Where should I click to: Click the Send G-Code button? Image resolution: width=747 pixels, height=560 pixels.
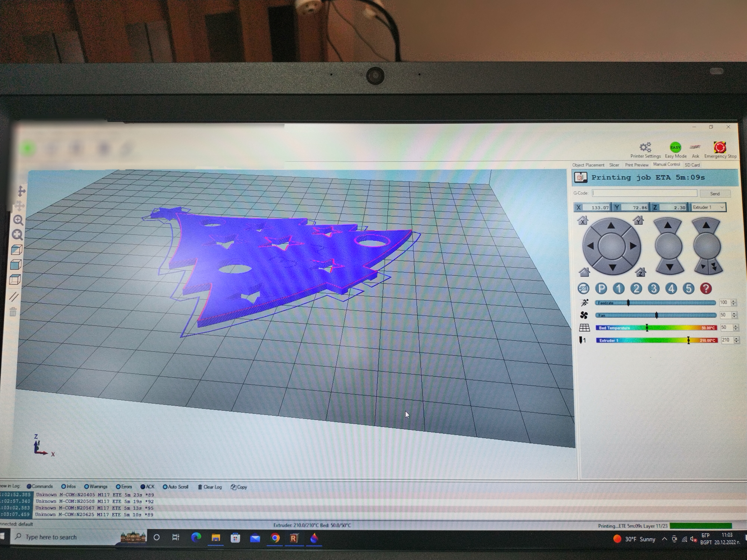coord(715,194)
